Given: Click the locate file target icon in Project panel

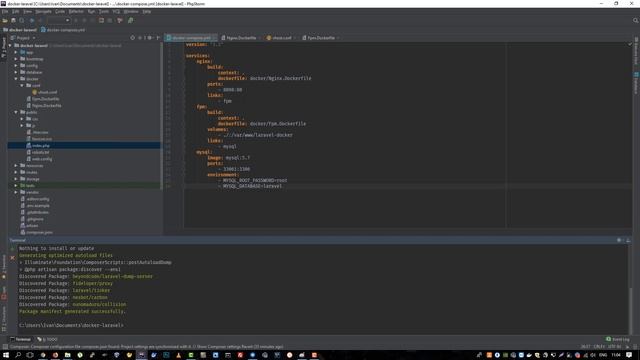Looking at the screenshot, I should [133, 38].
